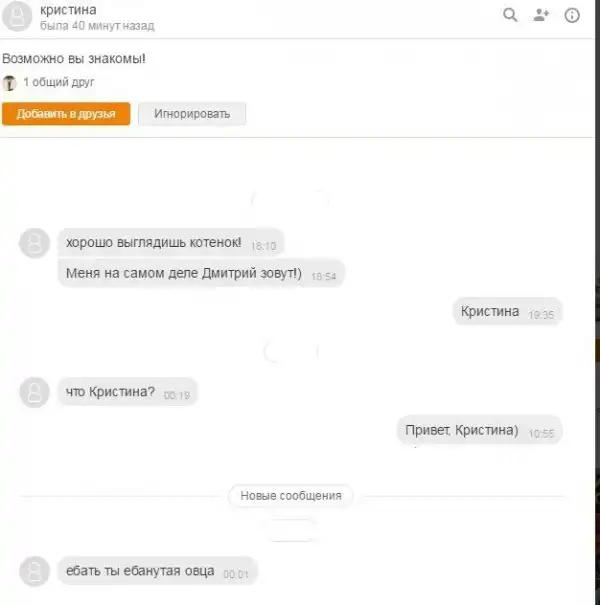Add кристина with 'Добавить в друзья' button
This screenshot has height=605, width=600.
click(x=66, y=114)
